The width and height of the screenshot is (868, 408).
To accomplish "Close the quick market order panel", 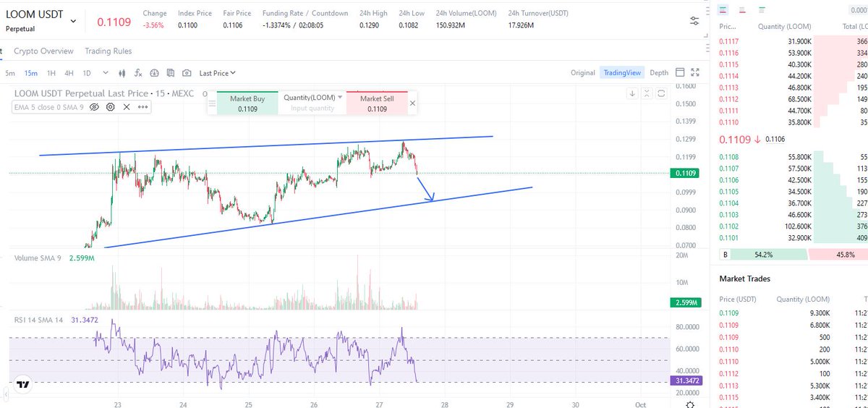I will click(412, 103).
